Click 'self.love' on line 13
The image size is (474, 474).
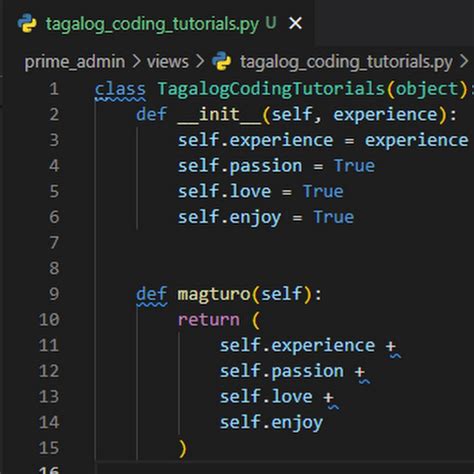266,397
